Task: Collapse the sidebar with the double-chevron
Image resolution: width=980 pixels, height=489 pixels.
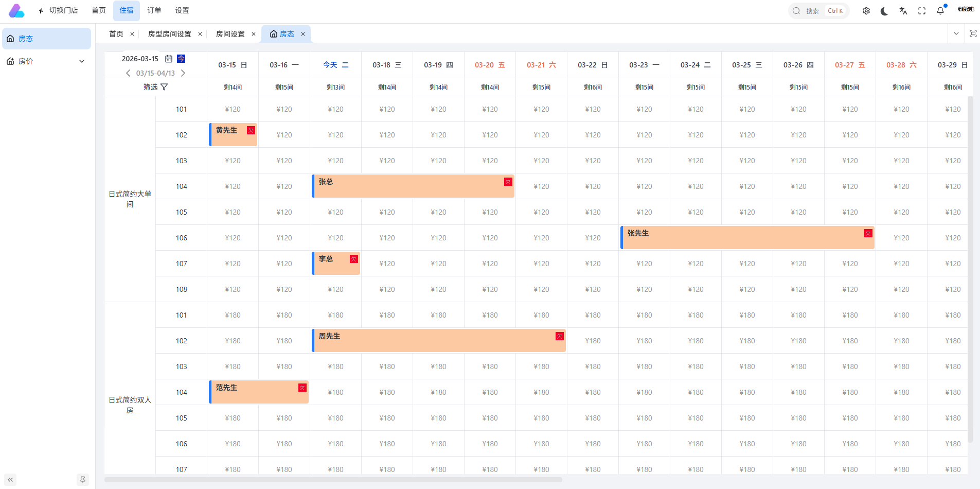Action: (x=10, y=480)
